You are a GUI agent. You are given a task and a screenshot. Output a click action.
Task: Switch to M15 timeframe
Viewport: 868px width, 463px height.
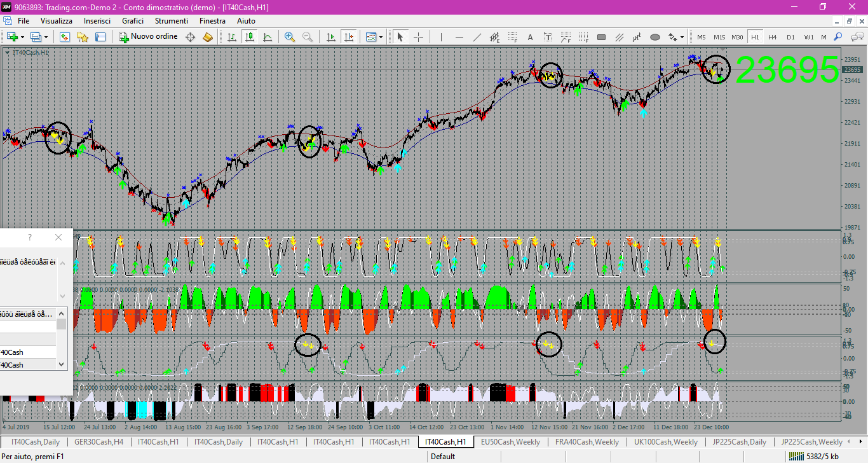point(719,37)
